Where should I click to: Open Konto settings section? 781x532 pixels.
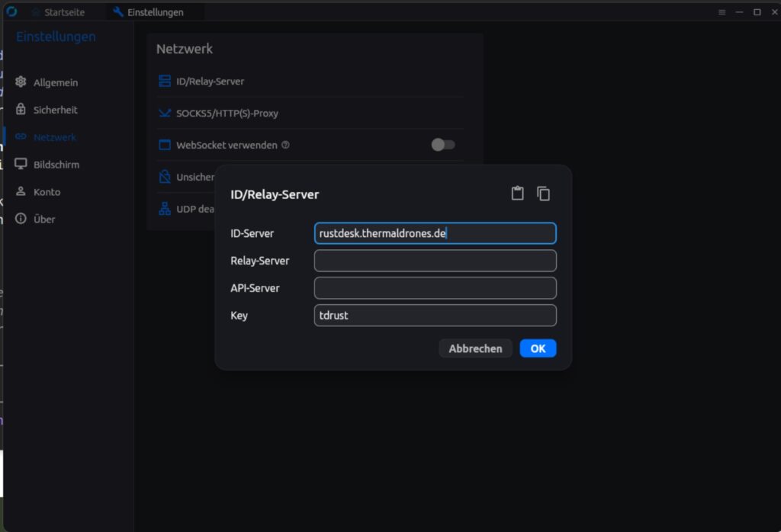[x=46, y=191]
